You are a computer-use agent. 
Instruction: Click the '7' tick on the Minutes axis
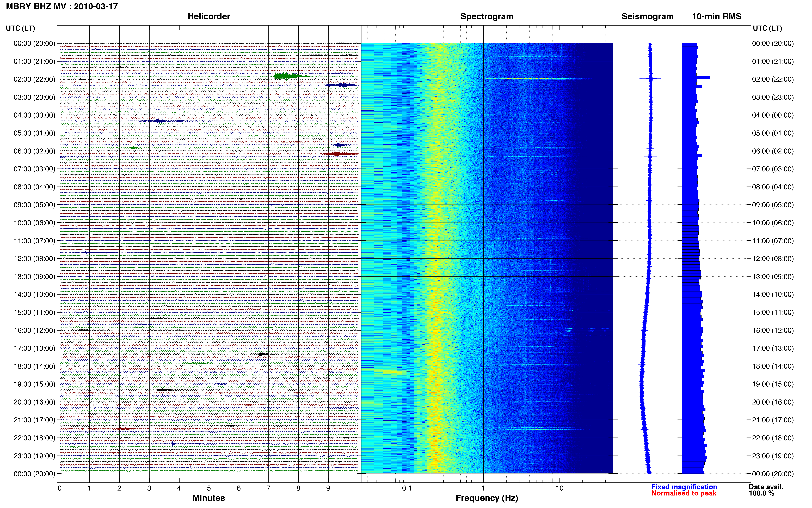269,488
